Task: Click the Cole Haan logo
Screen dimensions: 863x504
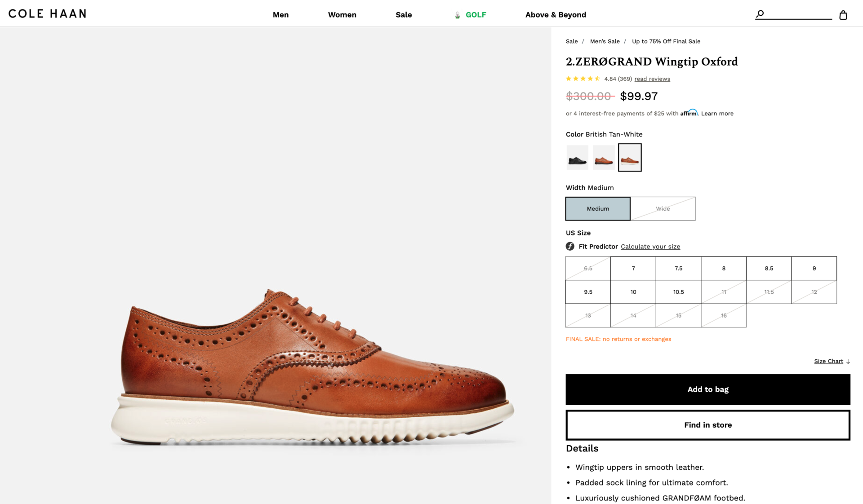Action: coord(47,14)
